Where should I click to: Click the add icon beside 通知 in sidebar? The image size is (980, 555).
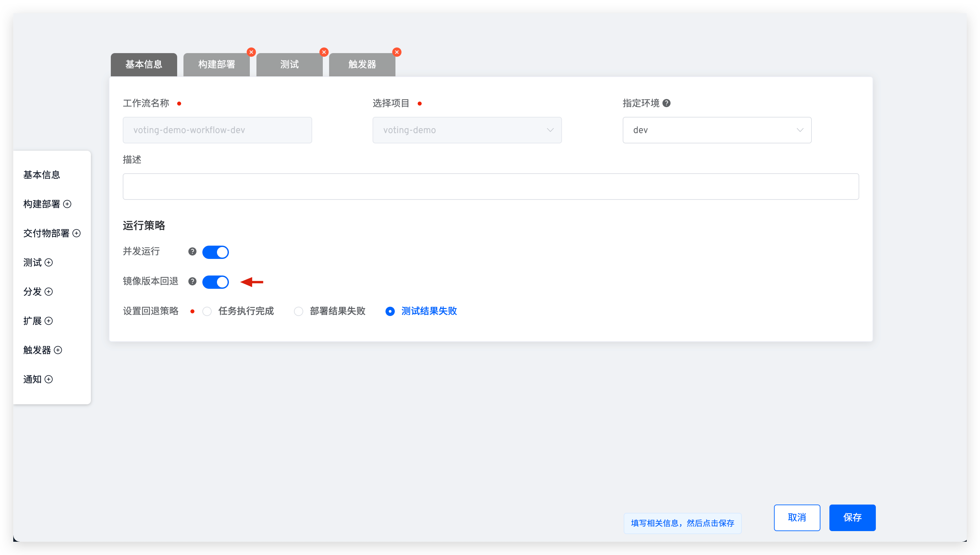coord(48,379)
